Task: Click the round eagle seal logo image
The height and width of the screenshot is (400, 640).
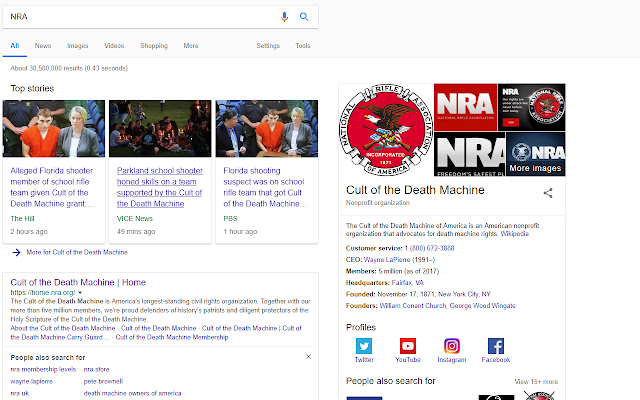Action: tap(386, 130)
